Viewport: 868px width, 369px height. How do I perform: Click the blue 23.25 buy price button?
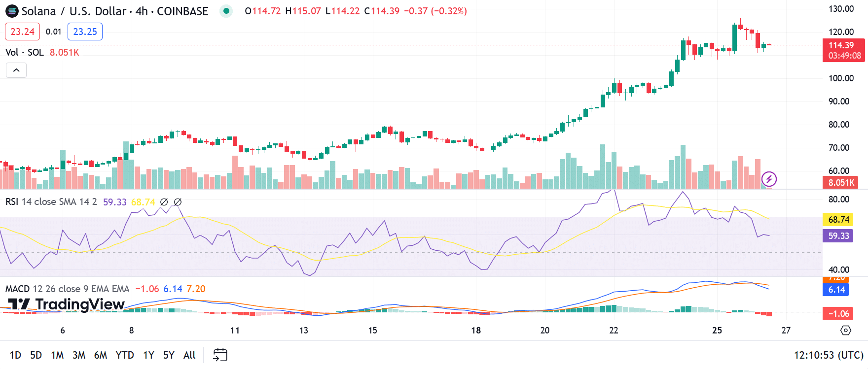(85, 32)
